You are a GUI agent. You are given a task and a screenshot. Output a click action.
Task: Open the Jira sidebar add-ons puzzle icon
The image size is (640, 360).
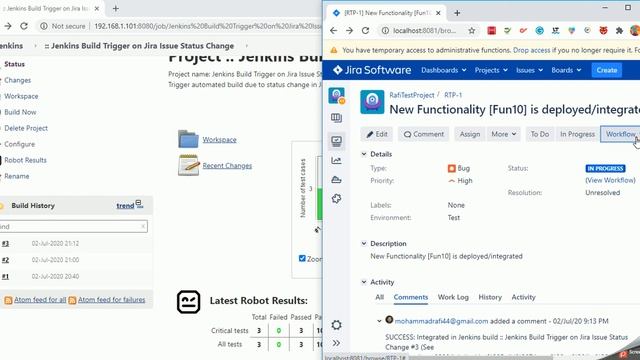[336, 199]
